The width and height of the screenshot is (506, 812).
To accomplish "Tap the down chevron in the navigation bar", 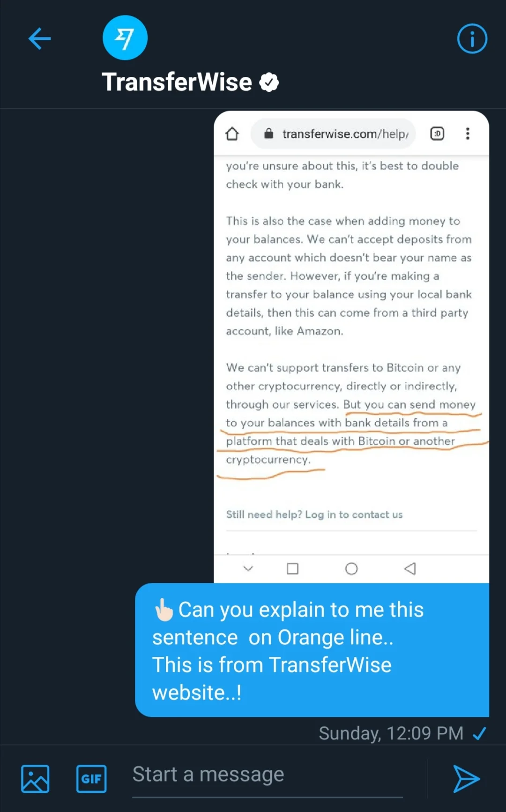I will coord(248,569).
